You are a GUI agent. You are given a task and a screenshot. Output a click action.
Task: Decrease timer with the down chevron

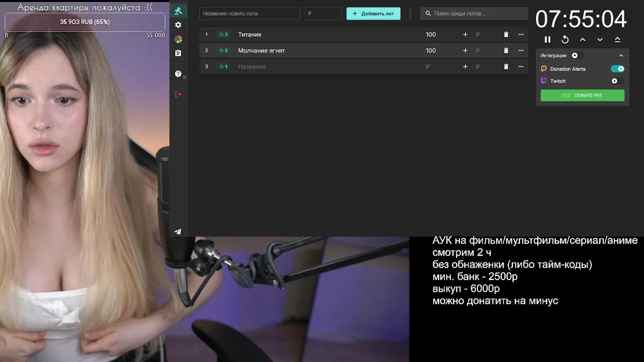600,40
